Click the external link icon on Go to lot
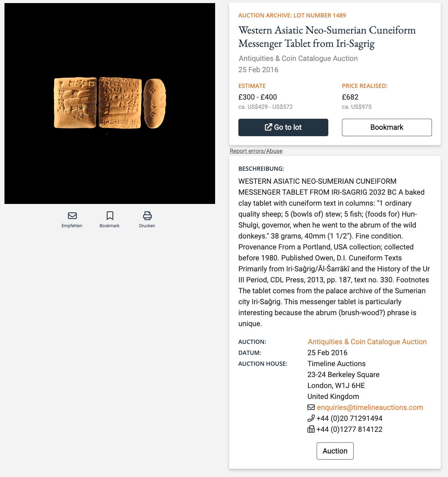 268,127
